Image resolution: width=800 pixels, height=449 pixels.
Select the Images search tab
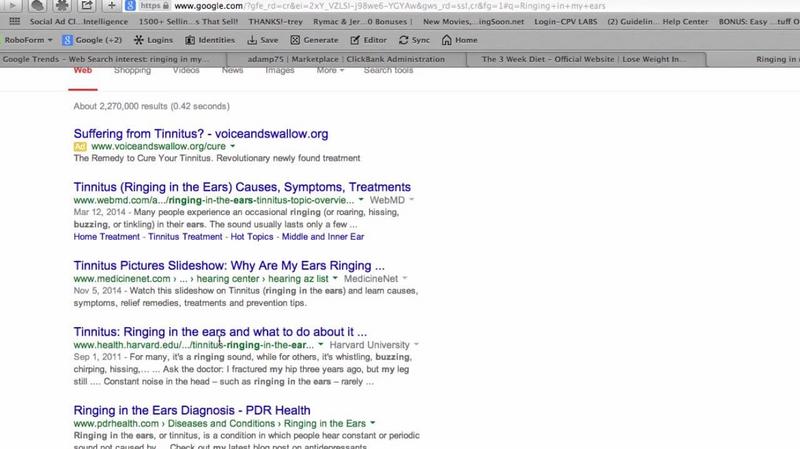tap(280, 70)
